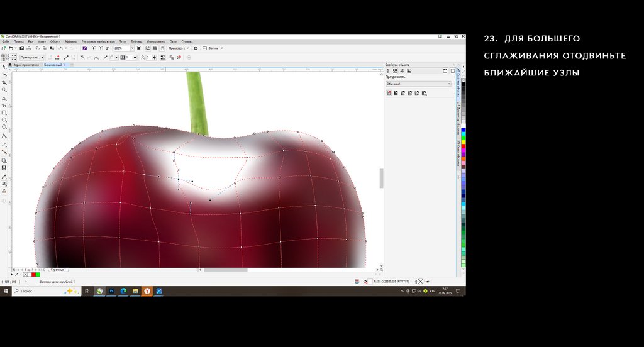Choose the Fountain transparency icon

(403, 93)
